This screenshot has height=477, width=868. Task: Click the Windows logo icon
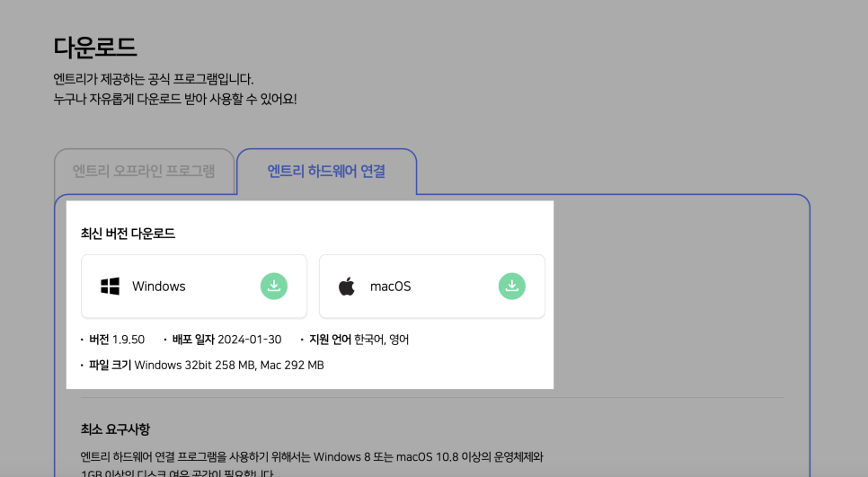(x=111, y=286)
